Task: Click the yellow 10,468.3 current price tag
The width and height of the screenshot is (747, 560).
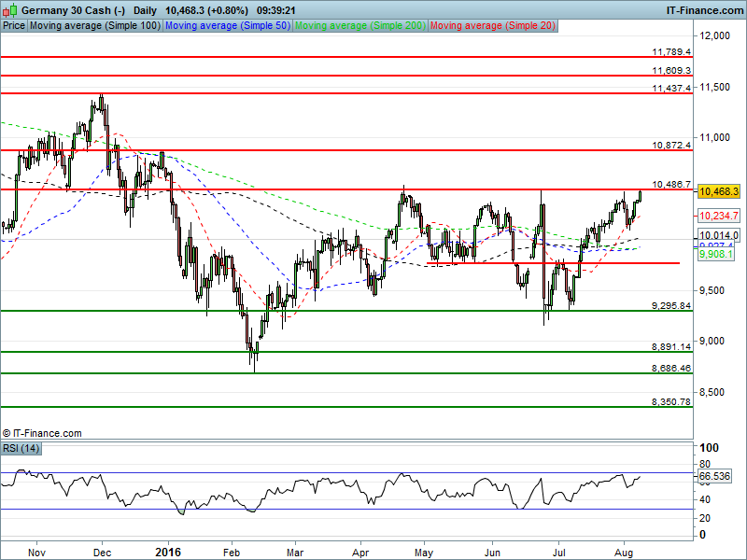Action: click(x=719, y=191)
